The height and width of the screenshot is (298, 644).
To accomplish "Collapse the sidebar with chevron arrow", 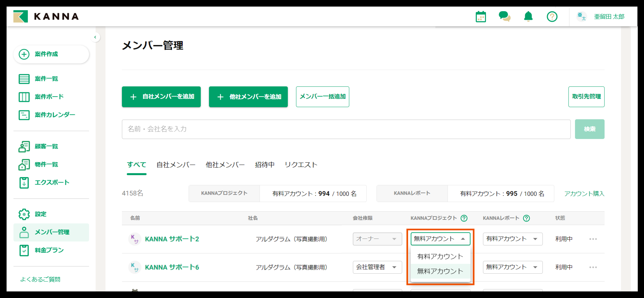I will pyautogui.click(x=95, y=37).
